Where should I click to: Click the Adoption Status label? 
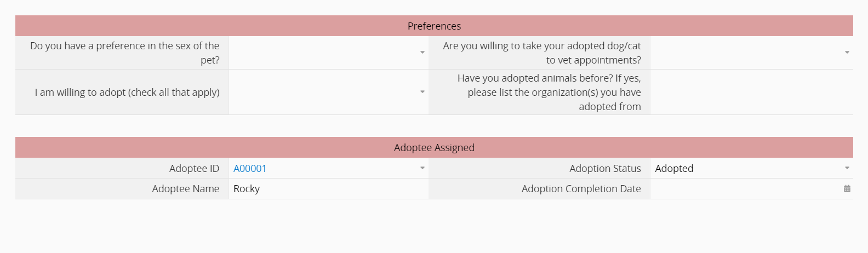click(605, 169)
